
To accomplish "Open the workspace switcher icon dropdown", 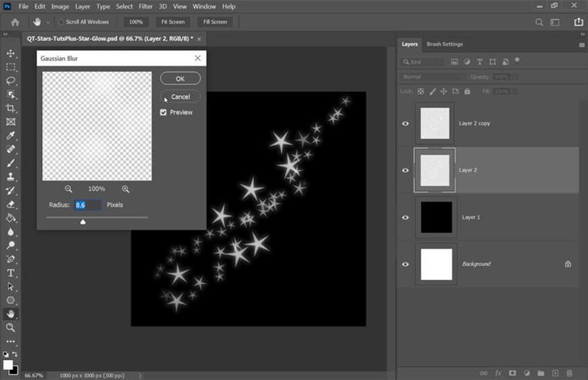I will pos(555,22).
